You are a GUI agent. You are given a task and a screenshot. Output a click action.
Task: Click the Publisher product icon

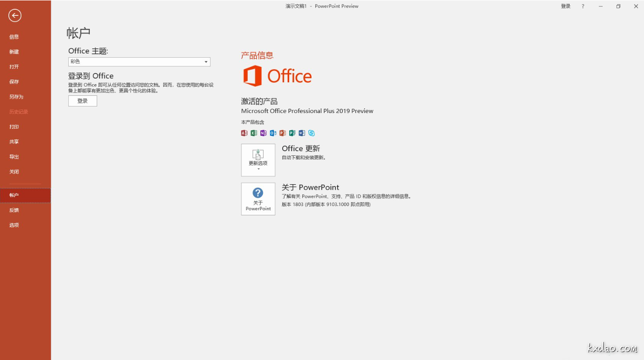tap(292, 133)
